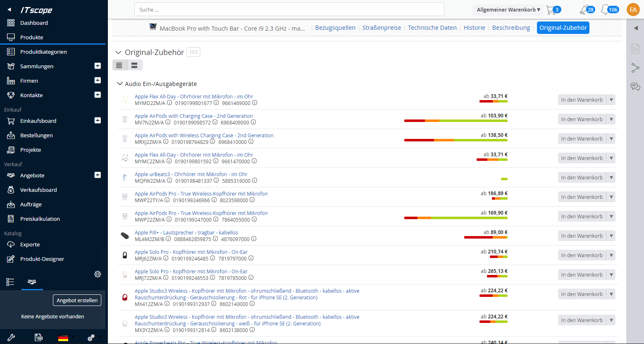This screenshot has width=644, height=344.
Task: Switch to compact list view
Action: 119,65
